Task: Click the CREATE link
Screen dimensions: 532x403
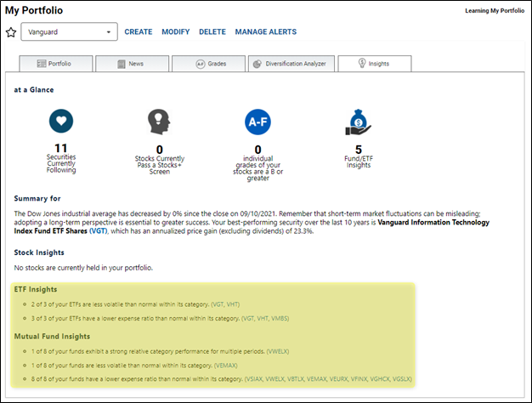Action: (138, 32)
